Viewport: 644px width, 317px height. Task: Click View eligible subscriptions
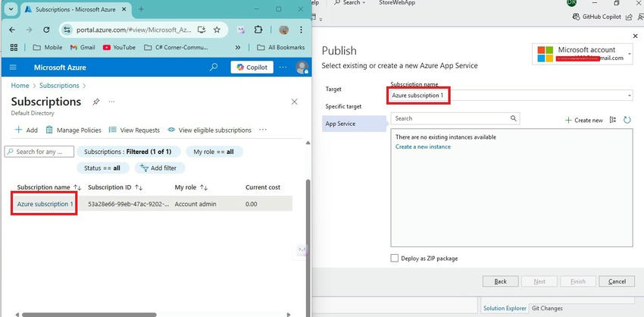[x=209, y=130]
